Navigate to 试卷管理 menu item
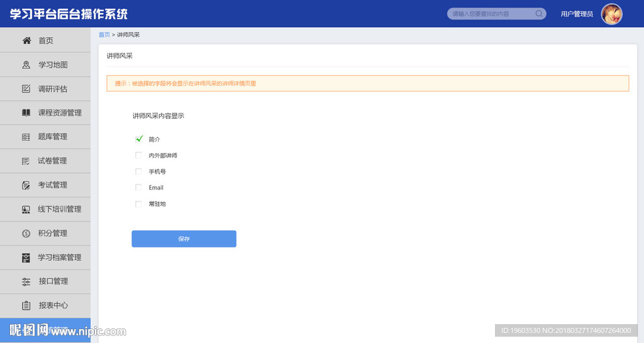This screenshot has width=644, height=343. pos(45,161)
